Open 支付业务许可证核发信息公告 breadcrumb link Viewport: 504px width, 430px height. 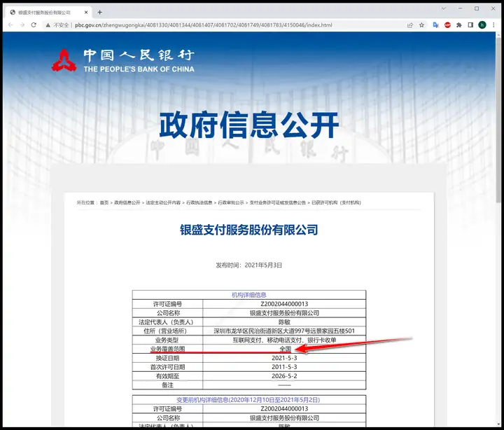278,202
